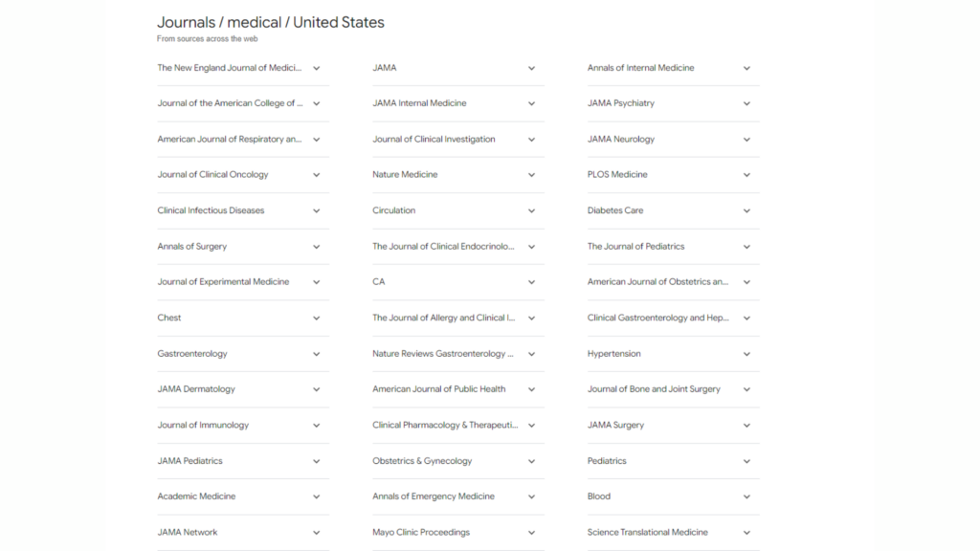Expand the Mayo Clinic Proceedings chevron
Screen dimensions: 980x551
click(532, 532)
